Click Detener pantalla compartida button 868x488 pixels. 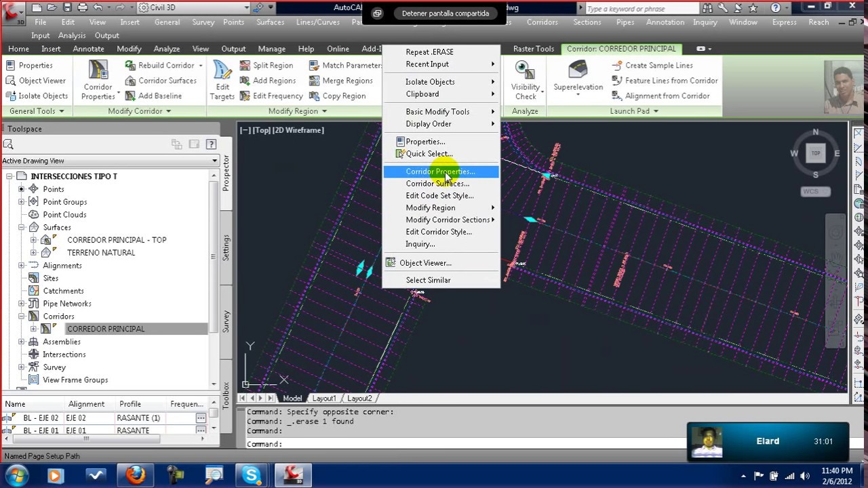(445, 13)
